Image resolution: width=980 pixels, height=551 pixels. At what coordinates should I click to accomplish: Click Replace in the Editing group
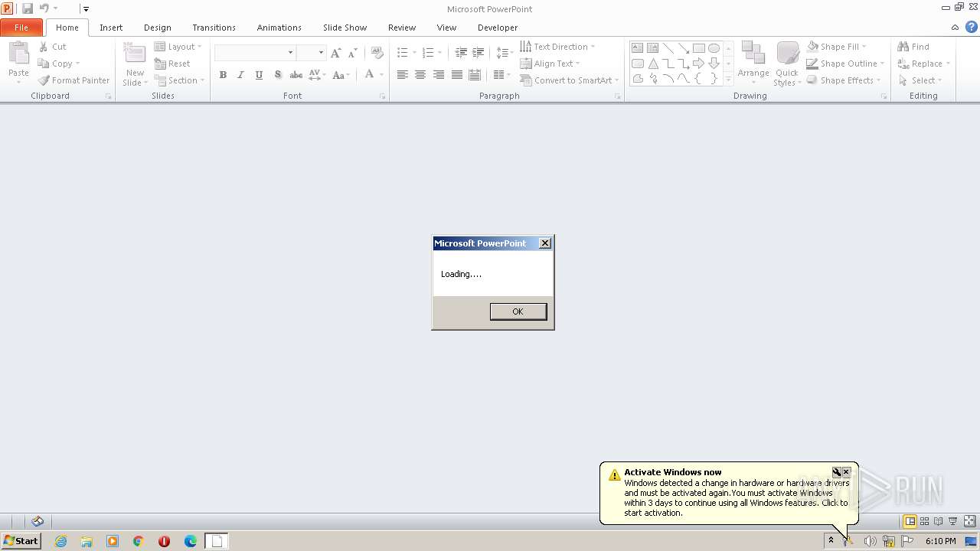924,64
